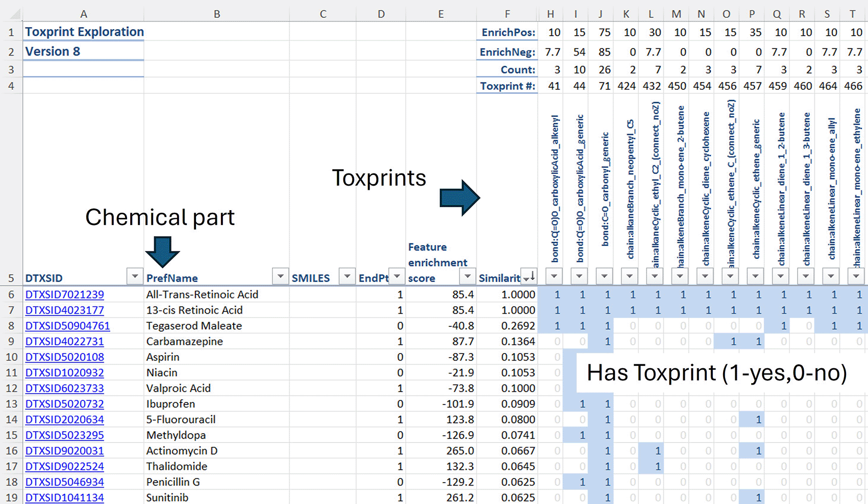868x504 pixels.
Task: Select the 'Carbamazepine' cell
Action: pos(217,341)
